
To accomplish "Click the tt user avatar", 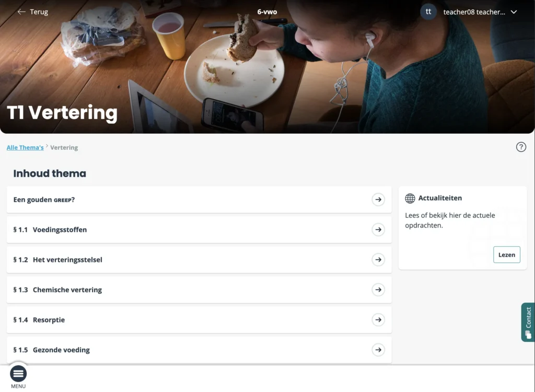I will point(428,11).
